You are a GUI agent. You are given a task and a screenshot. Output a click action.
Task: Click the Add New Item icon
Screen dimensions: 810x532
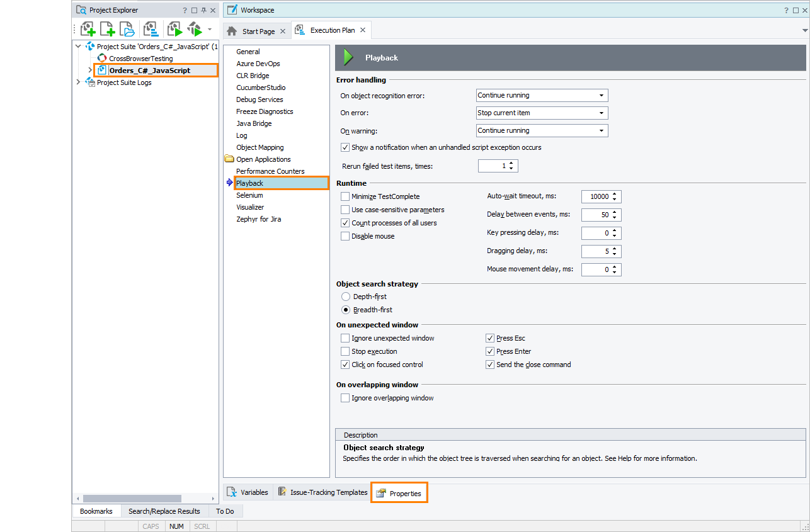point(108,29)
